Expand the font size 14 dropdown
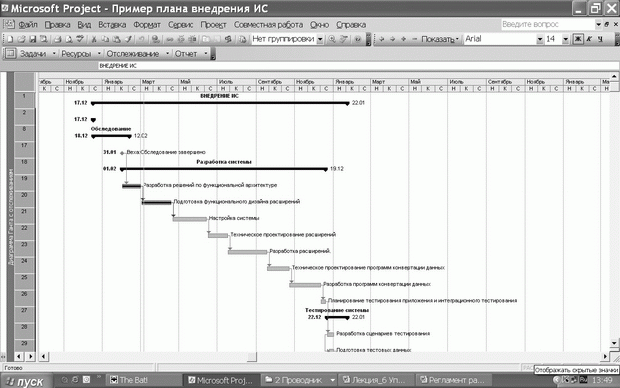Image resolution: width=620 pixels, height=388 pixels. coord(565,39)
